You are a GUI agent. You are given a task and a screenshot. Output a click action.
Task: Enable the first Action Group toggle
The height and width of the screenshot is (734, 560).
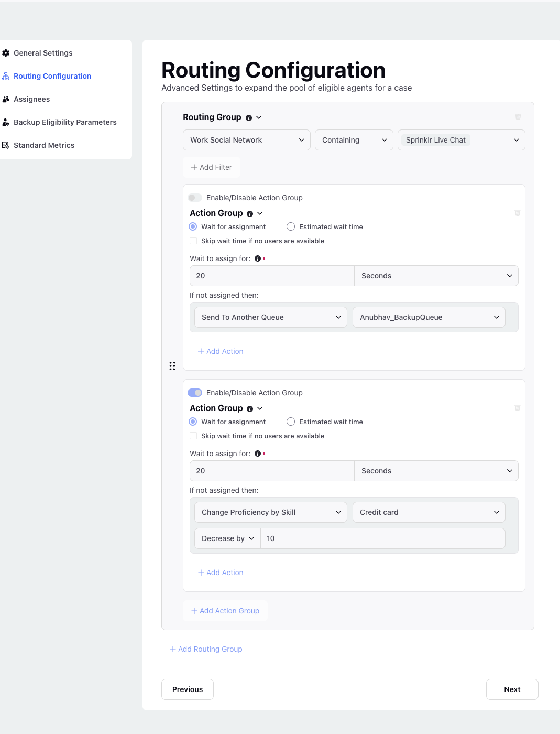[x=195, y=198]
